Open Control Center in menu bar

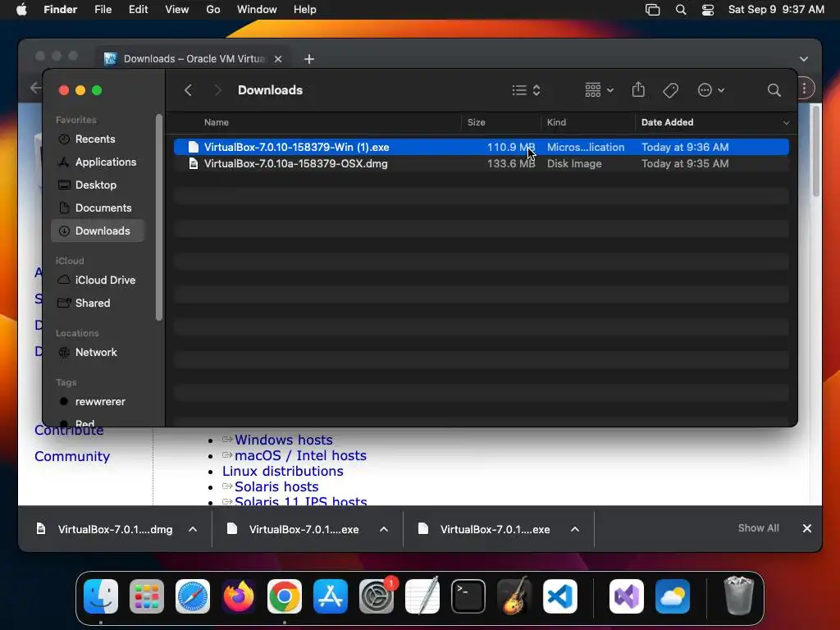[x=708, y=10]
